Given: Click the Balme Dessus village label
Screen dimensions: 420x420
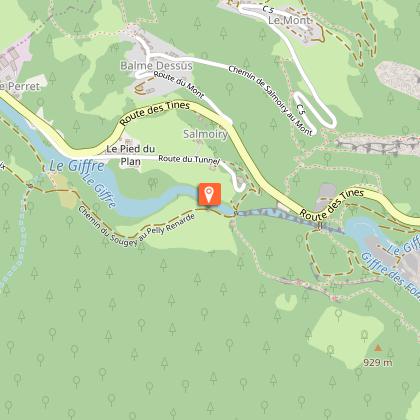Looking at the screenshot, I should click(156, 66).
